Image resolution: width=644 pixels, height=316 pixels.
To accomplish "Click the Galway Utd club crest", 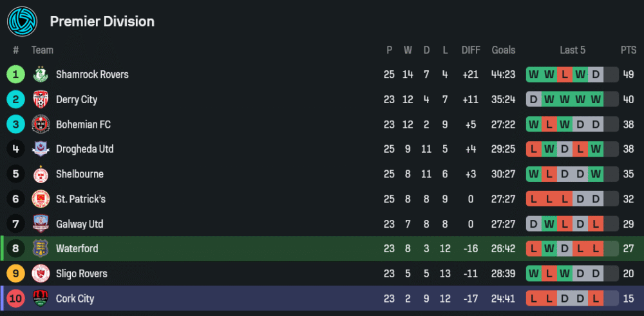I will coord(41,224).
